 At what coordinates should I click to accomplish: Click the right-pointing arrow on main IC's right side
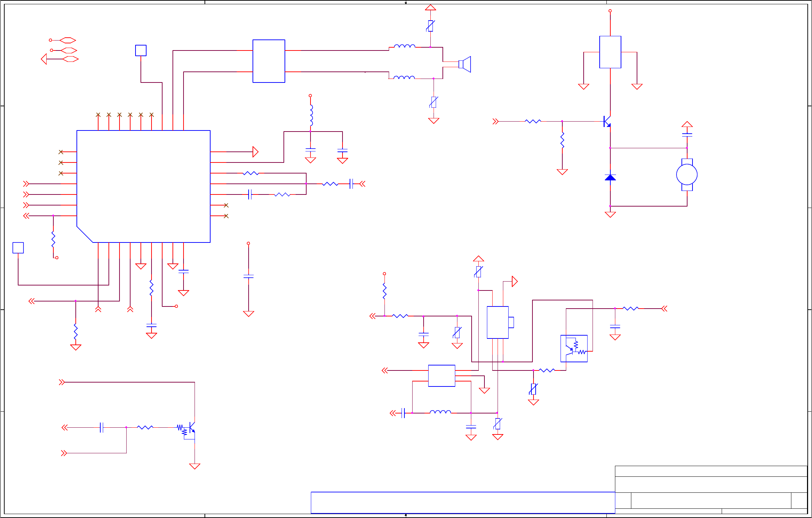[x=255, y=152]
